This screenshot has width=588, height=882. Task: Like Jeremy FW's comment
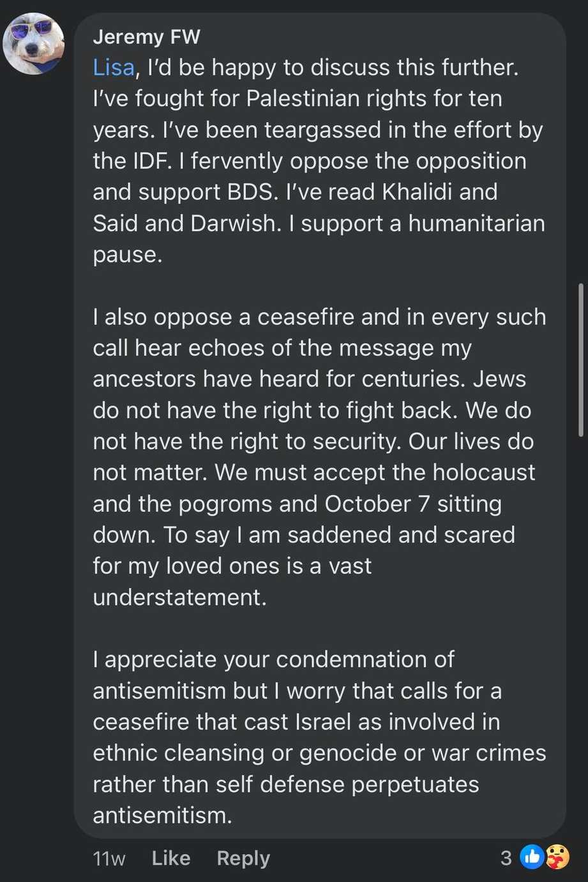[171, 858]
